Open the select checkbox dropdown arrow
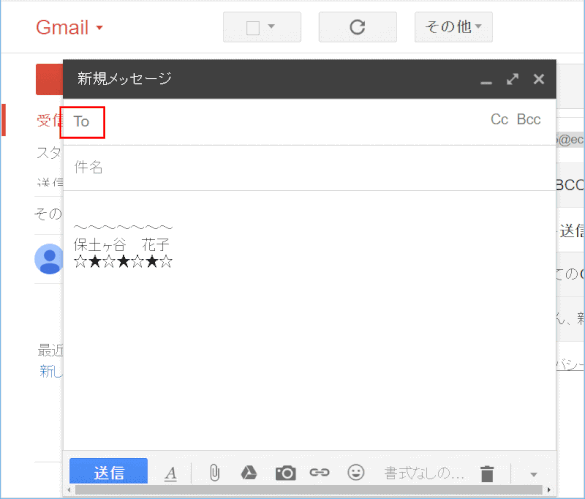585x499 pixels. click(x=272, y=26)
